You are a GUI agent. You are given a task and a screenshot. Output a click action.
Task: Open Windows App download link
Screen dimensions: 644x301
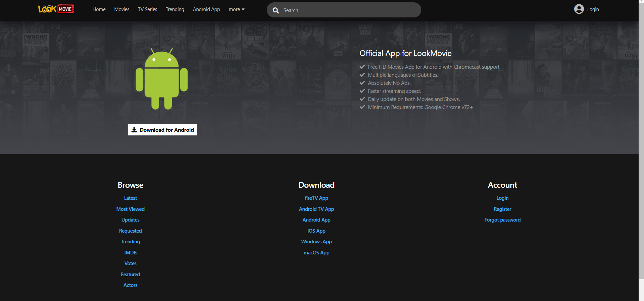click(x=316, y=242)
